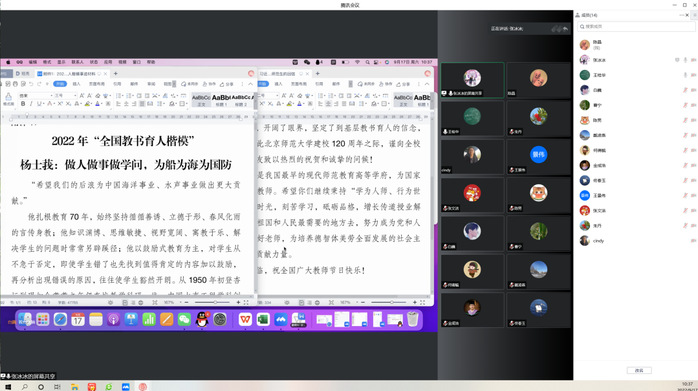This screenshot has width=698, height=391.
Task: Click fullscreen icon in left WPS status bar
Action: click(246, 302)
